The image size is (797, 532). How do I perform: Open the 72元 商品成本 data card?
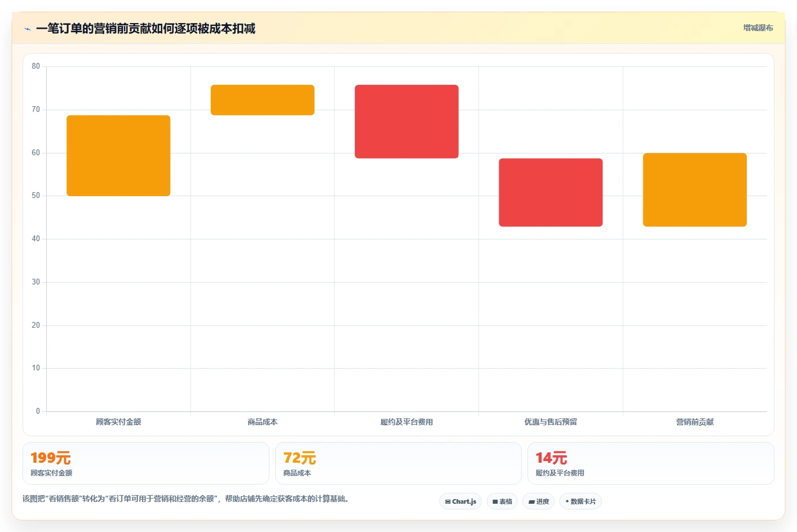pos(398,463)
